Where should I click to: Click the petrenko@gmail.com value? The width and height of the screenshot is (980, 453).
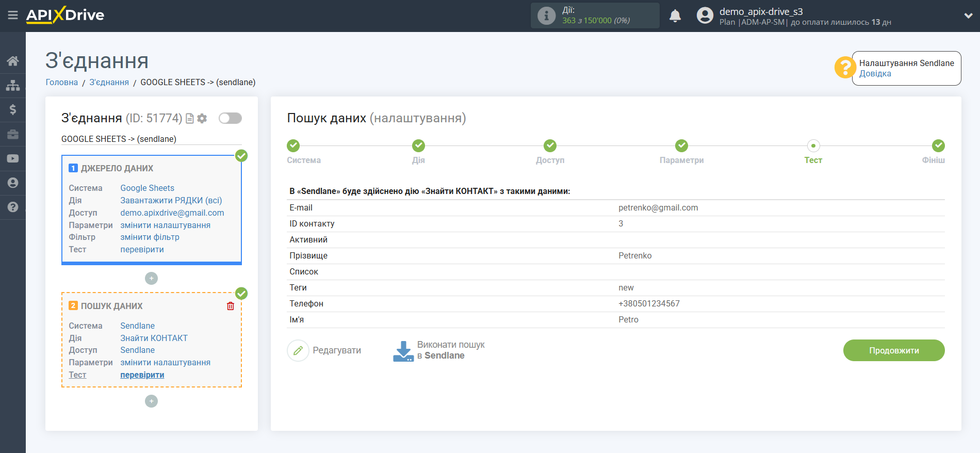[x=658, y=208]
